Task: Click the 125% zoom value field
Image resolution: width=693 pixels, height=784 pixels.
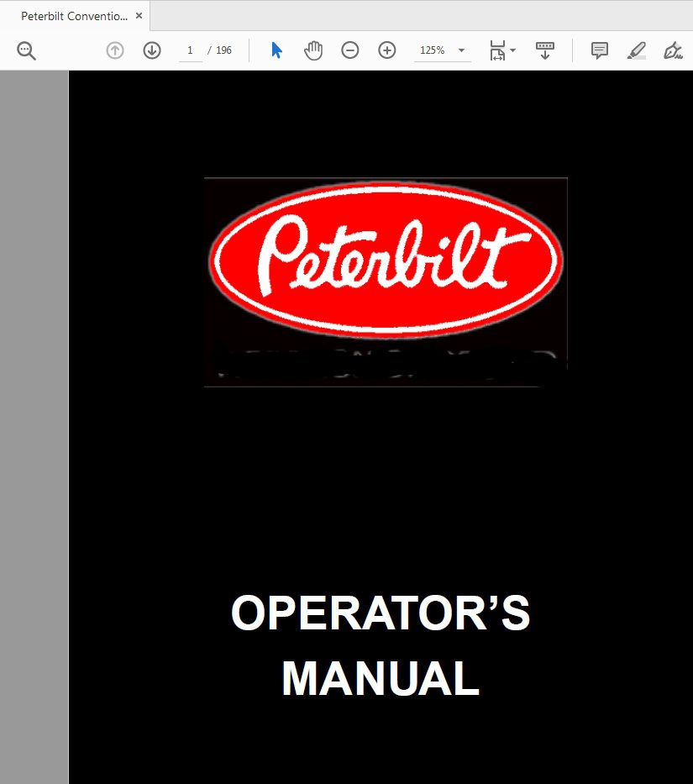Action: (x=433, y=50)
